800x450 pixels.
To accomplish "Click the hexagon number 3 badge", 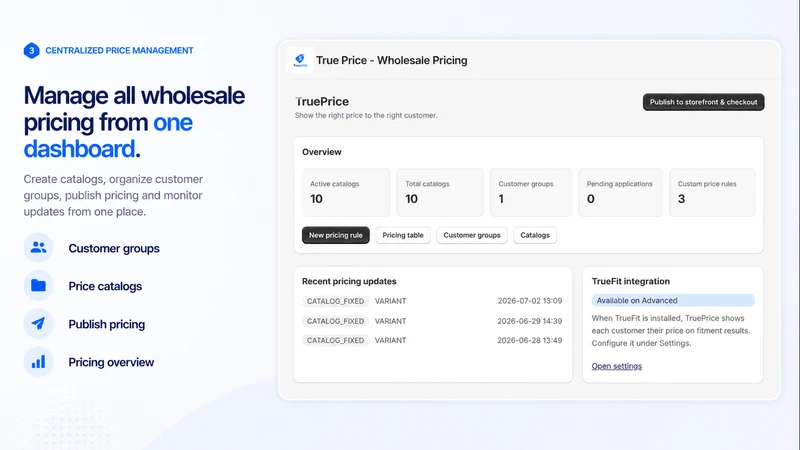I will click(32, 51).
